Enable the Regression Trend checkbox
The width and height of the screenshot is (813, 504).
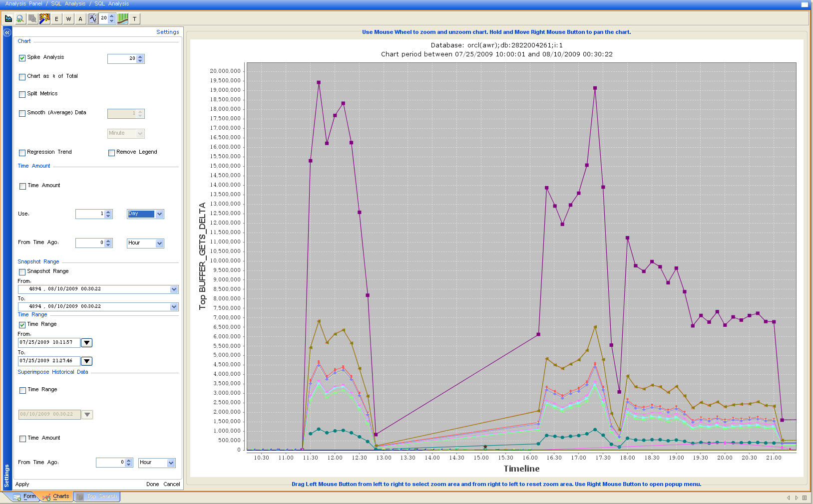tap(22, 153)
